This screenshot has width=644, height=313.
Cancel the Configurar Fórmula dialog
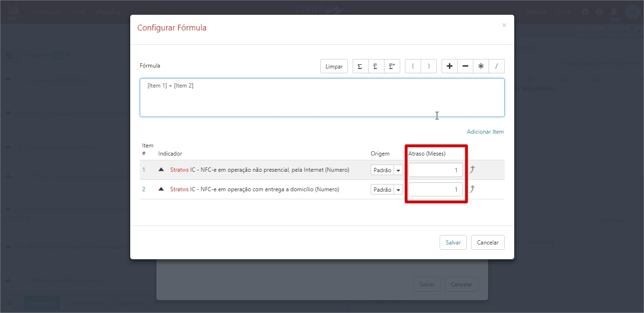[488, 243]
